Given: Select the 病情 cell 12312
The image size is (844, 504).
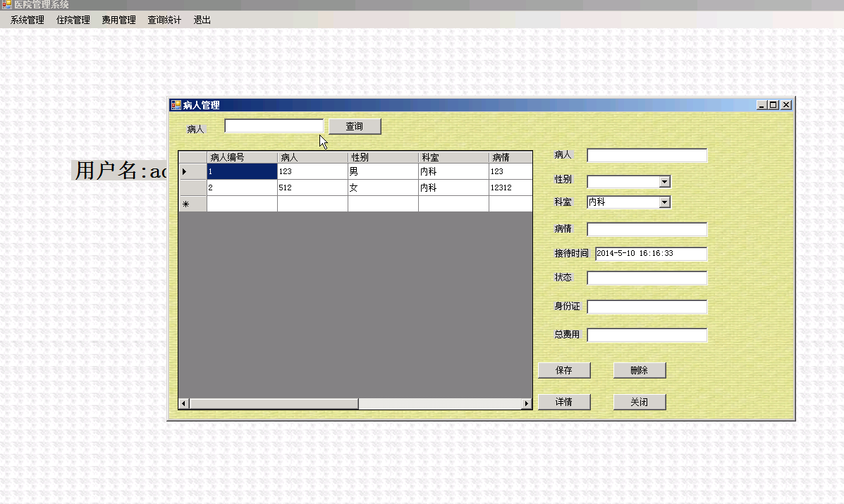Looking at the screenshot, I should tap(510, 188).
